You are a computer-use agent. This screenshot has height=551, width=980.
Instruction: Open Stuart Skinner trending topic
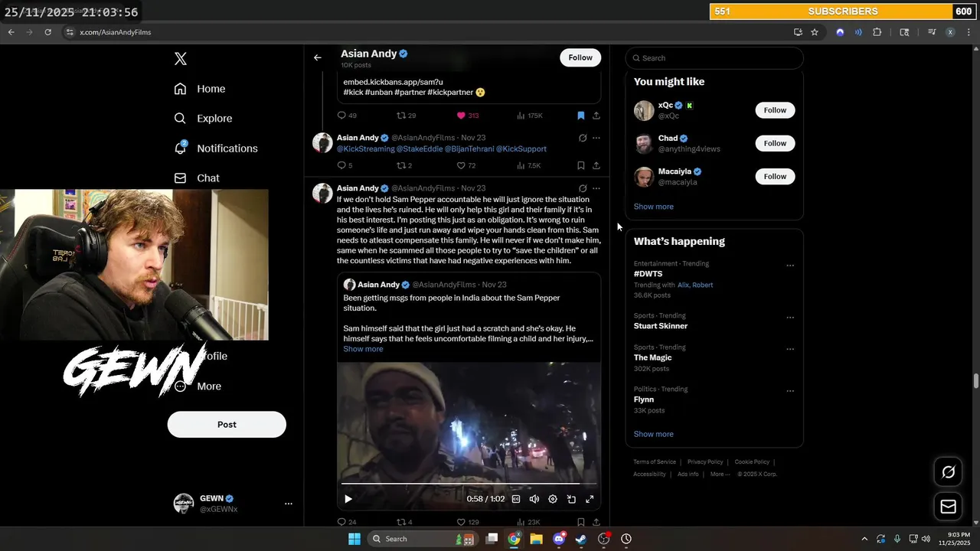pos(661,326)
